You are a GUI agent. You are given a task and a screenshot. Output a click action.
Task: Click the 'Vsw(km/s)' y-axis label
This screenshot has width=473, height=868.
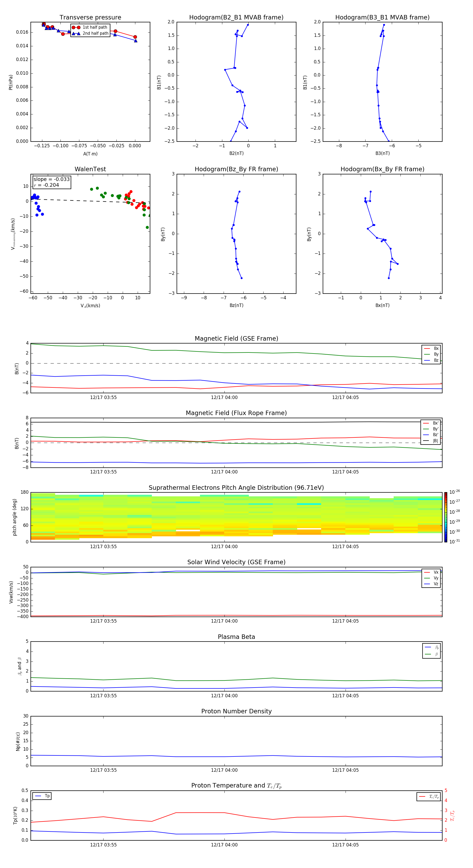[x=11, y=592]
